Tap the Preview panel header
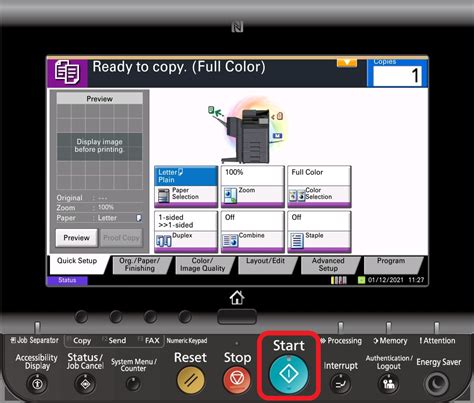 [x=100, y=99]
